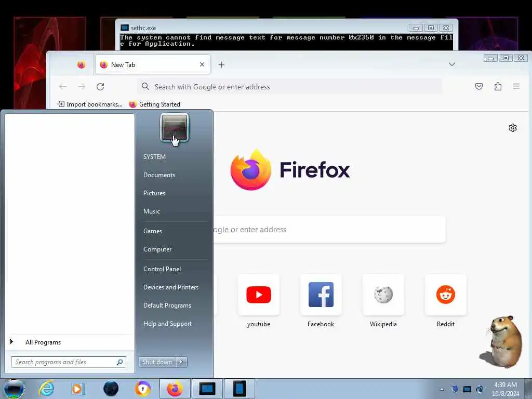Select the sethc.exe console taskbar button
The image size is (532, 399).
tap(207, 389)
